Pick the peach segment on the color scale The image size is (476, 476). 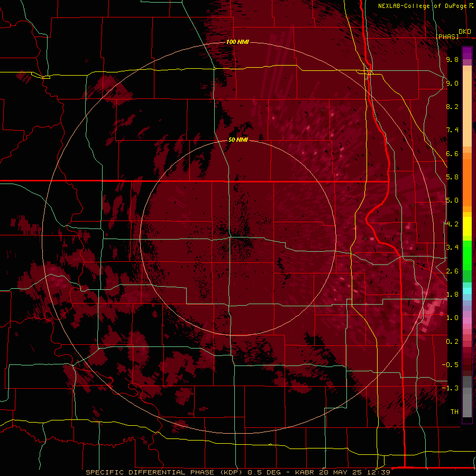point(467,108)
